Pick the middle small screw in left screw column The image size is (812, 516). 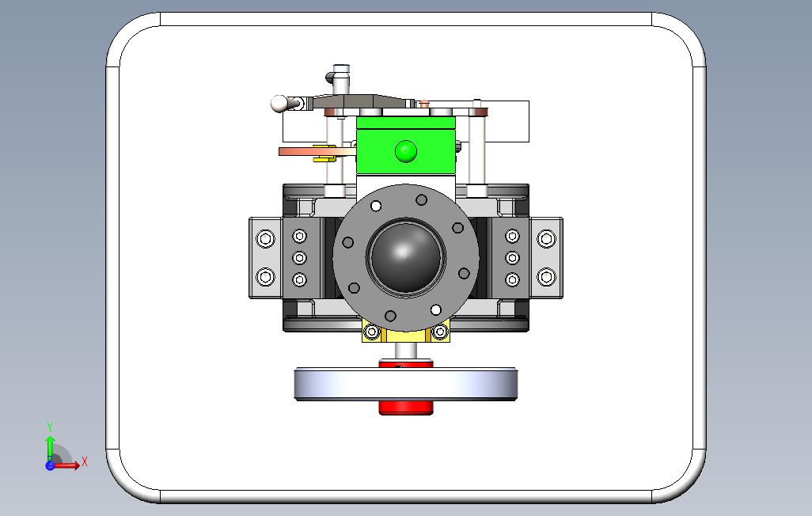299,257
